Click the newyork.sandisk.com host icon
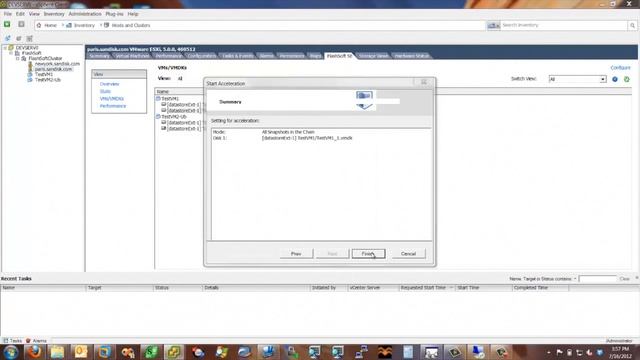Viewport: 640px width, 360px height. point(30,64)
